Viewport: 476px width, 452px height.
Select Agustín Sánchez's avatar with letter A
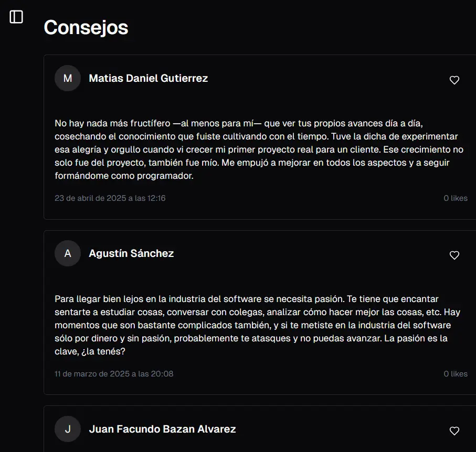coord(68,253)
